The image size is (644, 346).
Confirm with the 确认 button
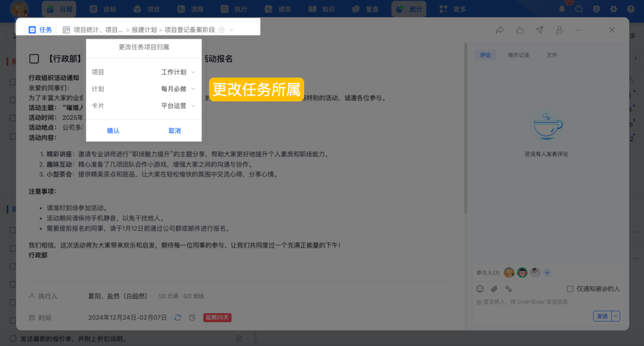click(113, 131)
